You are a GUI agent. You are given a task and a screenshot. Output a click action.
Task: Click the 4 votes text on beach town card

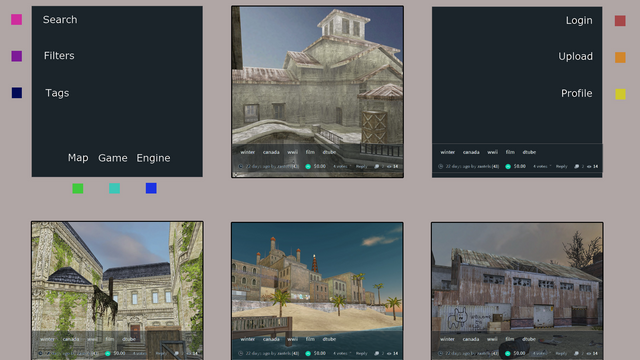340,353
